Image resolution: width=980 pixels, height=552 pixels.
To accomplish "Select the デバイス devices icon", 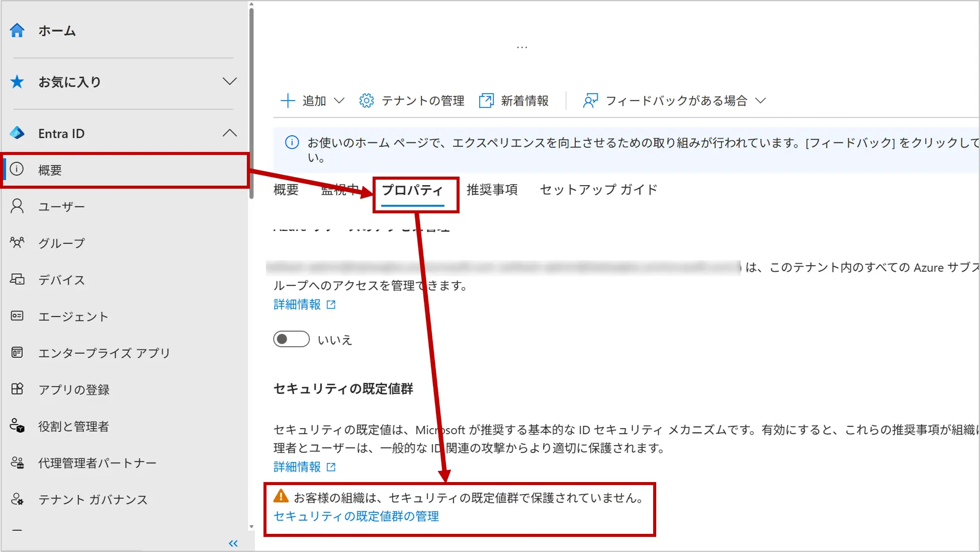I will click(17, 279).
